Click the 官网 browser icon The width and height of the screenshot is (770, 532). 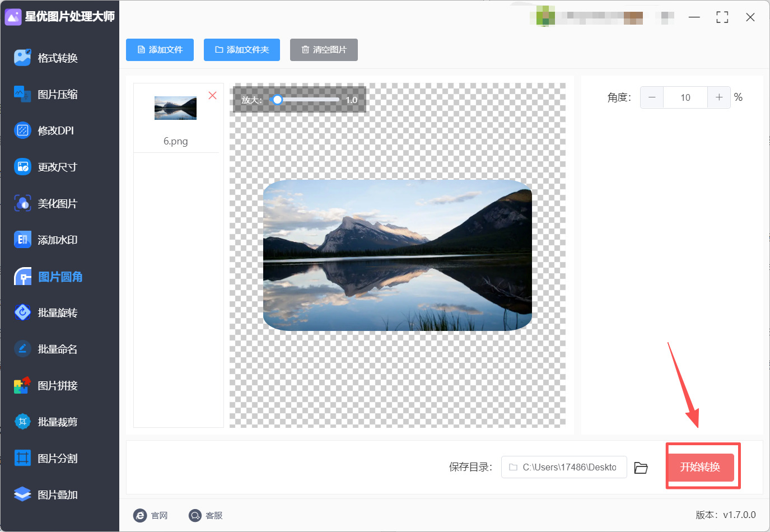tap(140, 515)
